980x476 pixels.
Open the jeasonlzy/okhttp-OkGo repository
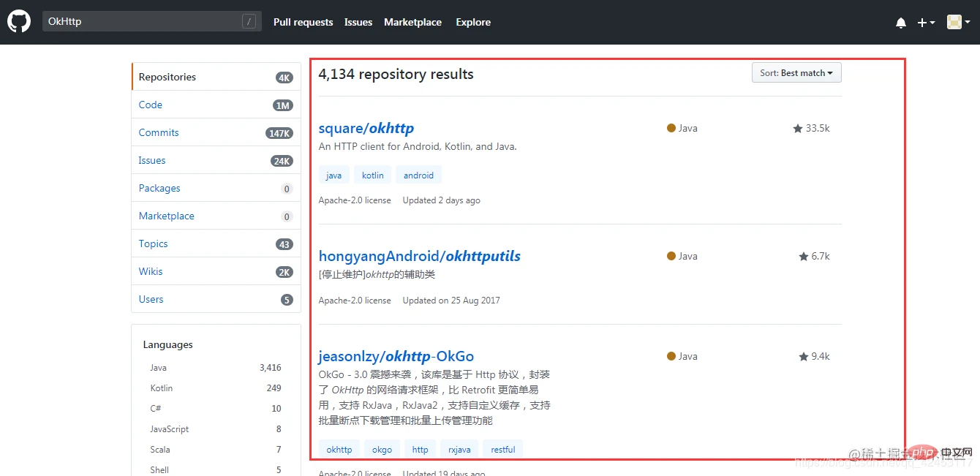pos(396,357)
